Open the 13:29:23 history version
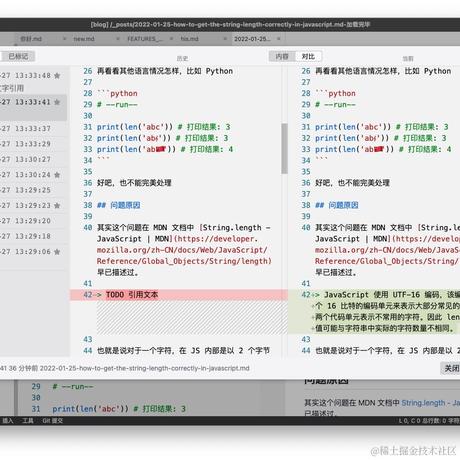460x460 pixels. 33,205
